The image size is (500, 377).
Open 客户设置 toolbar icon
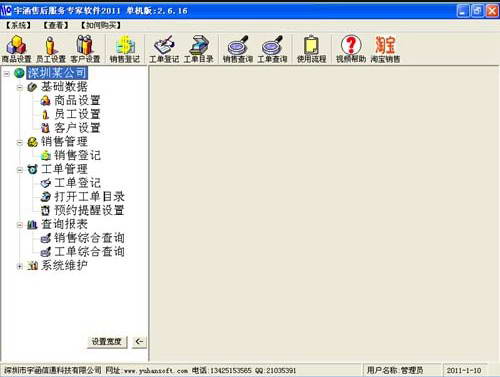tap(85, 49)
